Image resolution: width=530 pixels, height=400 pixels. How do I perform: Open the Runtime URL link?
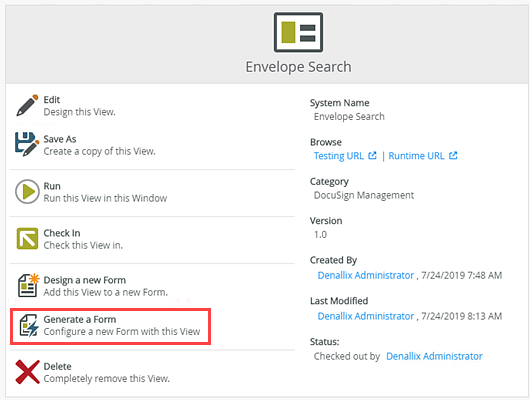coord(416,156)
